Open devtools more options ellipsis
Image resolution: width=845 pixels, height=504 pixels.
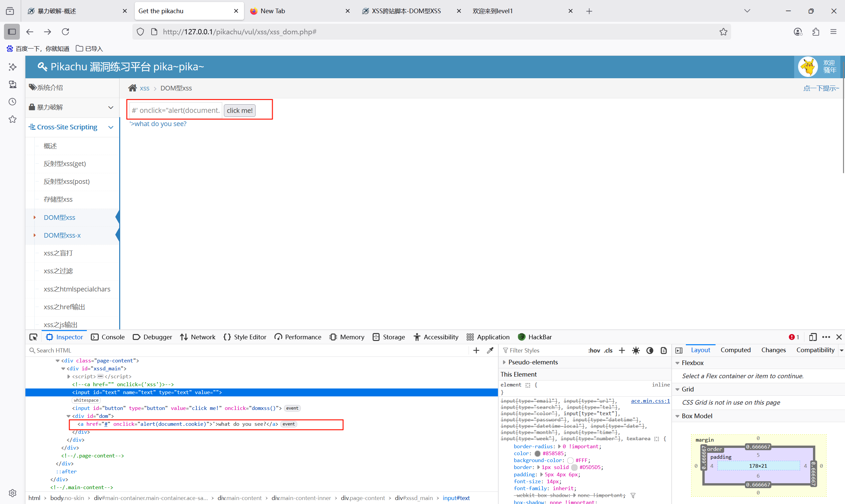click(x=826, y=337)
